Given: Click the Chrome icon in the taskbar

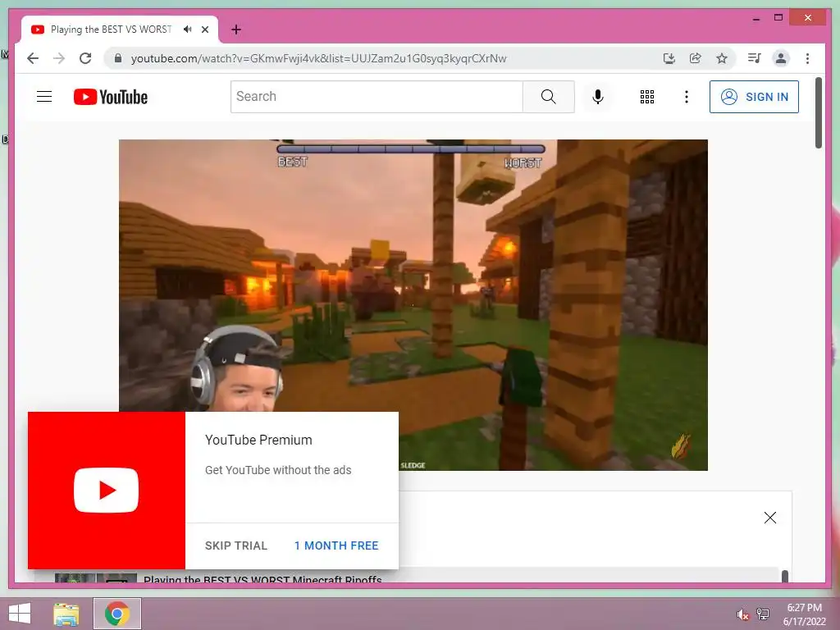Looking at the screenshot, I should (x=117, y=614).
